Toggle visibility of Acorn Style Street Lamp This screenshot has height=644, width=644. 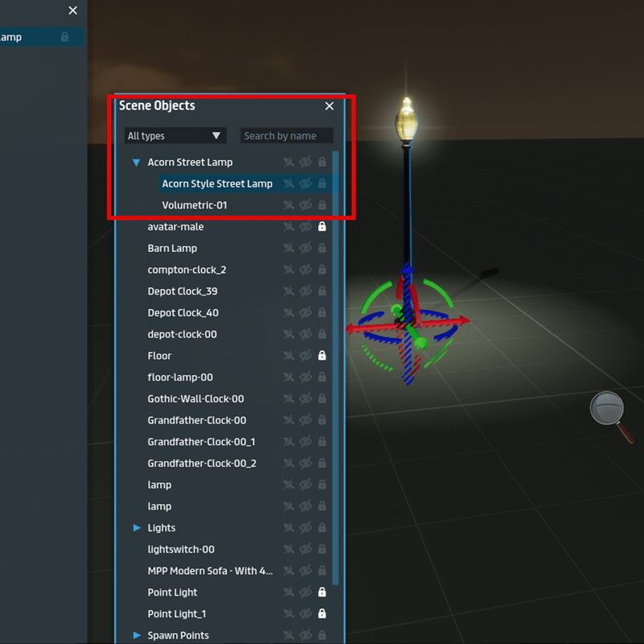click(305, 184)
